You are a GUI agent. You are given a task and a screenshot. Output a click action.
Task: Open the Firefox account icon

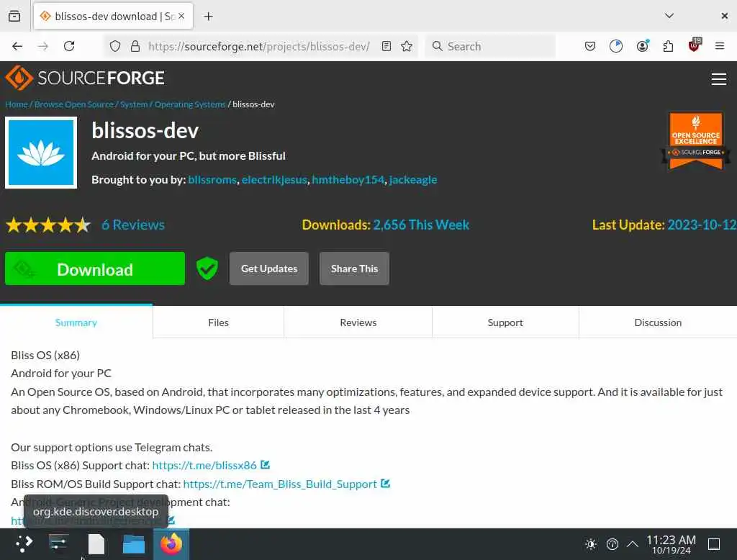pos(643,46)
